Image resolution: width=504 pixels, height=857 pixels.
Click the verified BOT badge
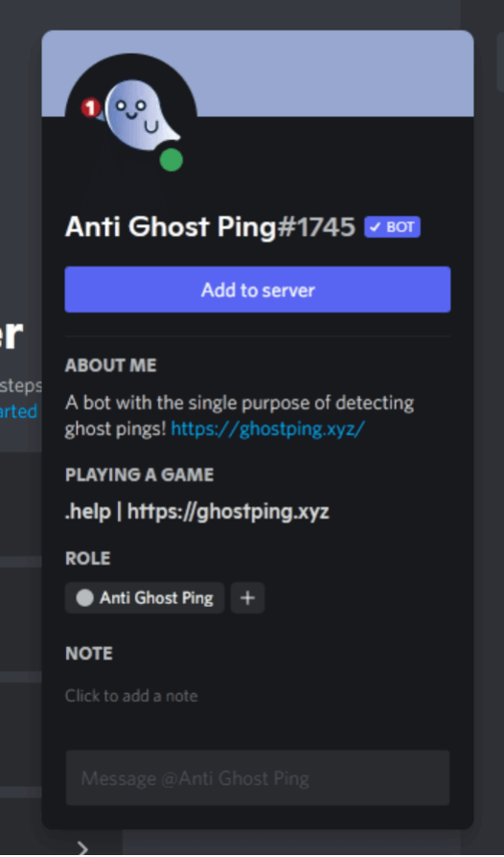coord(392,227)
